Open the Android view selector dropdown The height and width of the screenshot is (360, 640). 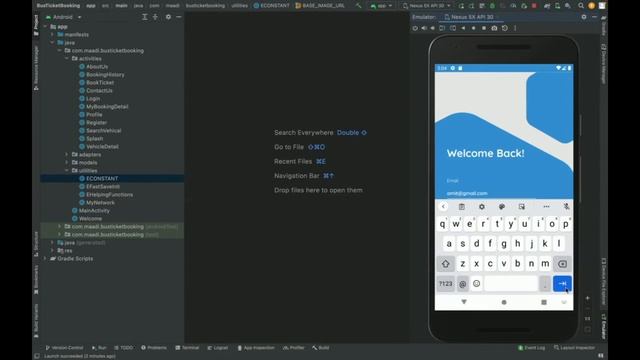coord(63,17)
